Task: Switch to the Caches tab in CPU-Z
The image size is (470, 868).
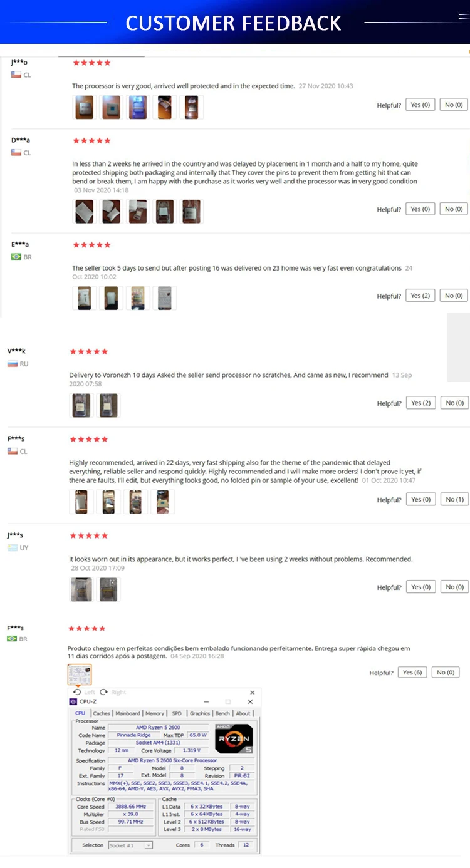Action: tap(102, 713)
